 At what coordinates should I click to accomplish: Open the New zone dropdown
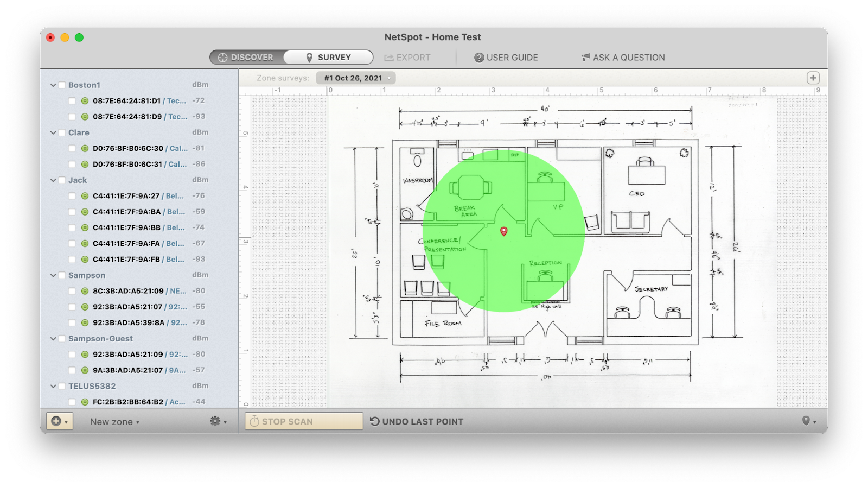[114, 422]
